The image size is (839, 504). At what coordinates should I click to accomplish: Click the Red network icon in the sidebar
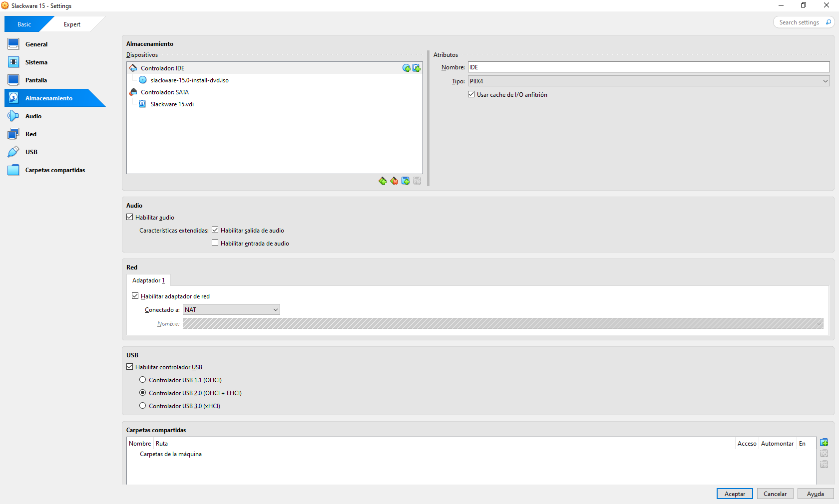[13, 134]
